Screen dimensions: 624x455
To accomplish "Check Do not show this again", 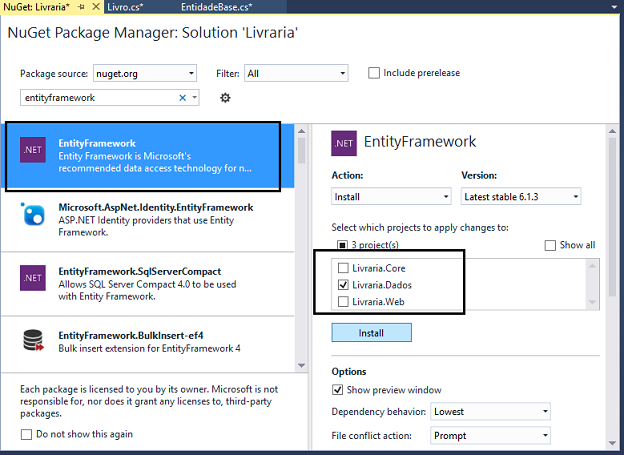I will click(26, 434).
